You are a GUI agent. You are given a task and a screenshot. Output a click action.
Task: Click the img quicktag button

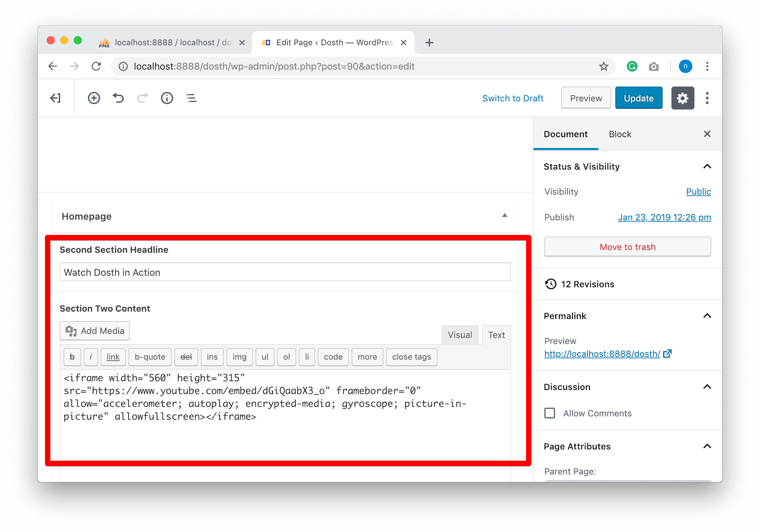click(x=239, y=357)
